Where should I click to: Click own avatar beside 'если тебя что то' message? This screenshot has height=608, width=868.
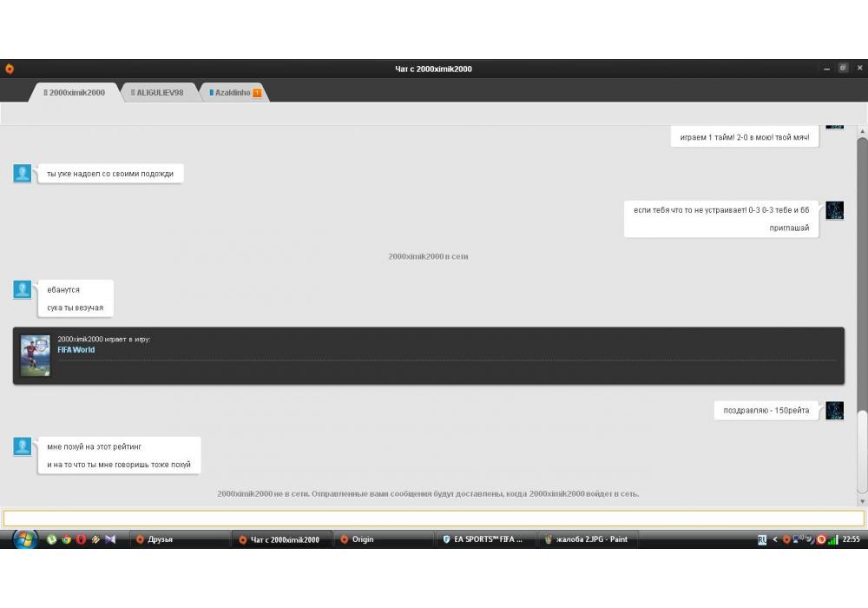[x=835, y=210]
